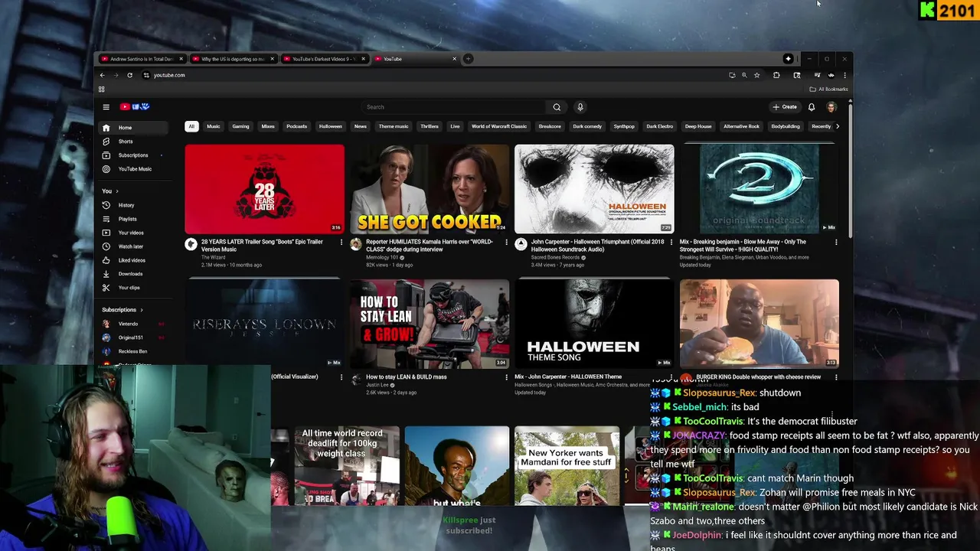Play the 28 Years Later thumbnail
Screen dimensions: 980x551
tap(264, 189)
